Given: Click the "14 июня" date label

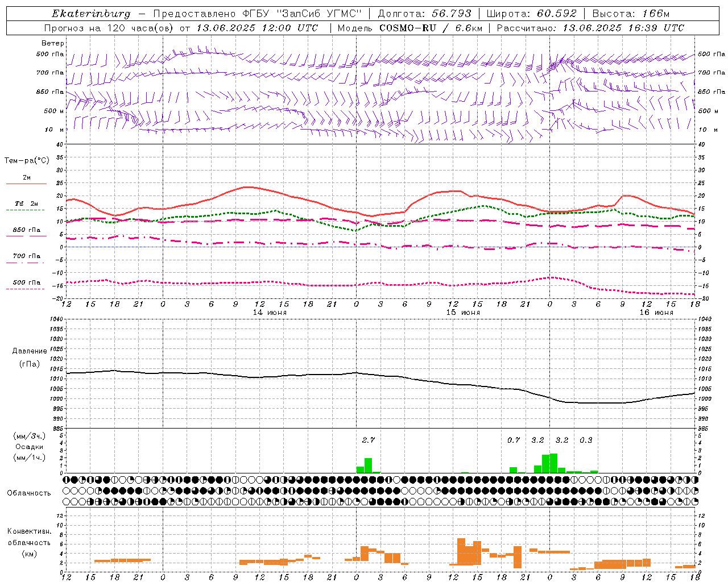Looking at the screenshot, I should (x=270, y=313).
